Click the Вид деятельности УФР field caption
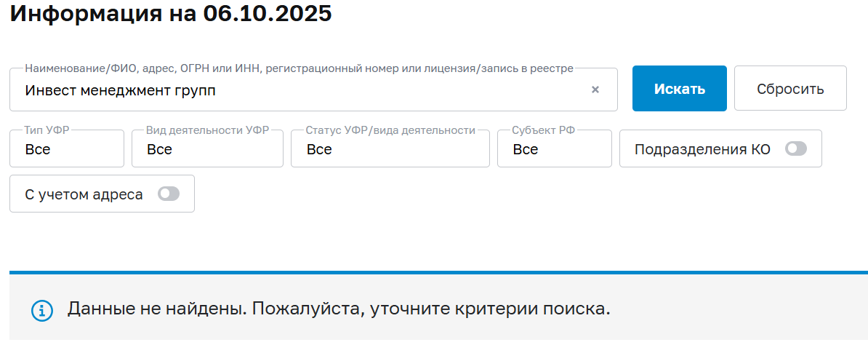Image resolution: width=868 pixels, height=361 pixels. pos(207,130)
